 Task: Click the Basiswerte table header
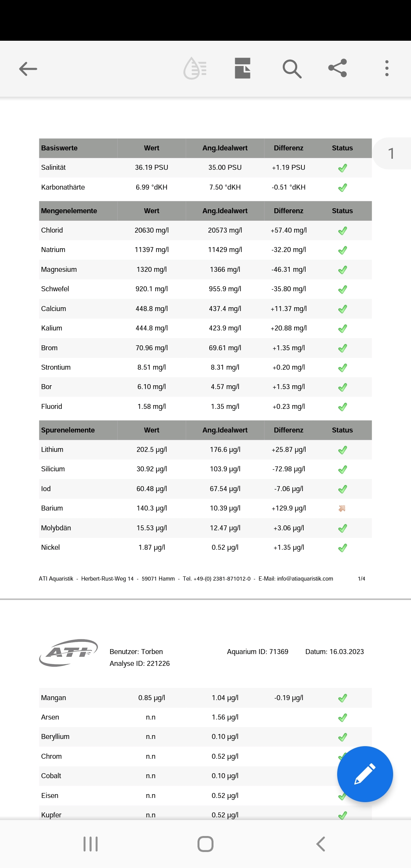(59, 148)
